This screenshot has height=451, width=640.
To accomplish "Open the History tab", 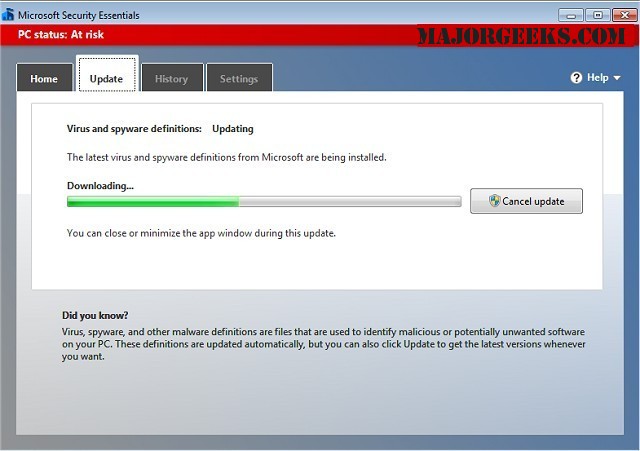I will (x=172, y=78).
